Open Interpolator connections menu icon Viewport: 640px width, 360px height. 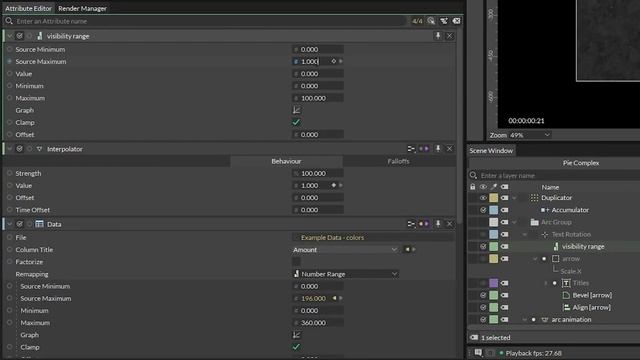pos(411,149)
